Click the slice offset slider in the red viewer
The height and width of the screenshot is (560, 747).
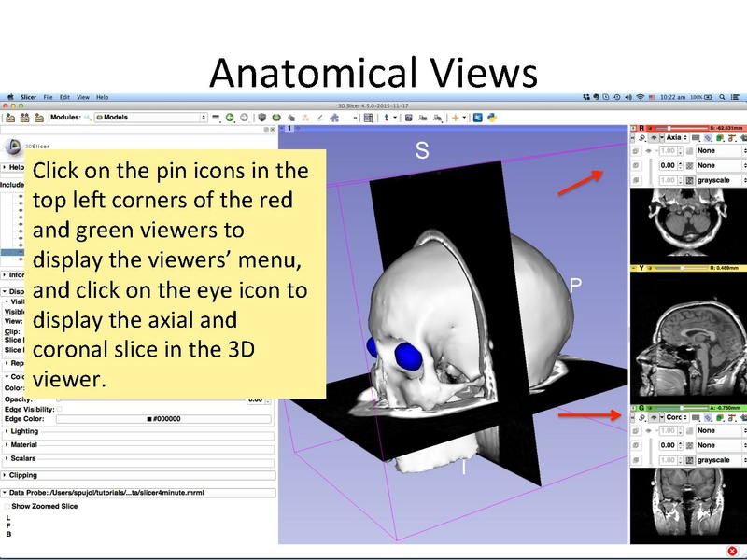(x=669, y=125)
